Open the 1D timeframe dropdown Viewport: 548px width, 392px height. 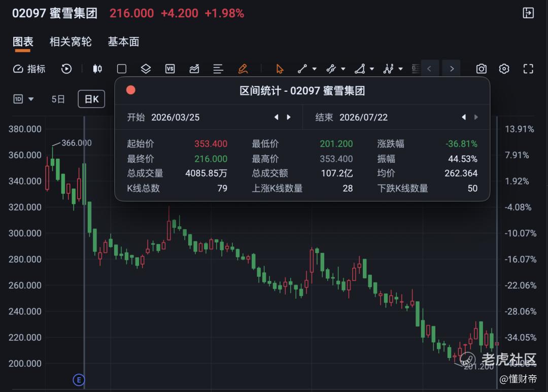(23, 99)
